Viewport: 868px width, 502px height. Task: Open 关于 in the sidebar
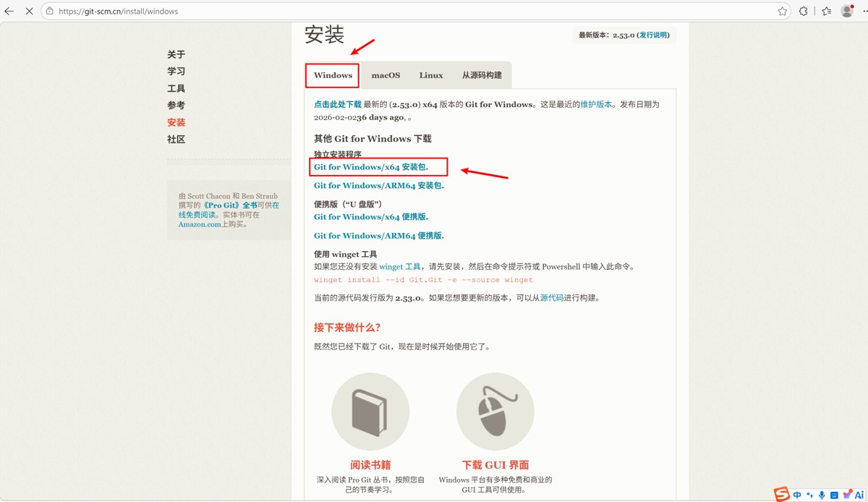(176, 54)
